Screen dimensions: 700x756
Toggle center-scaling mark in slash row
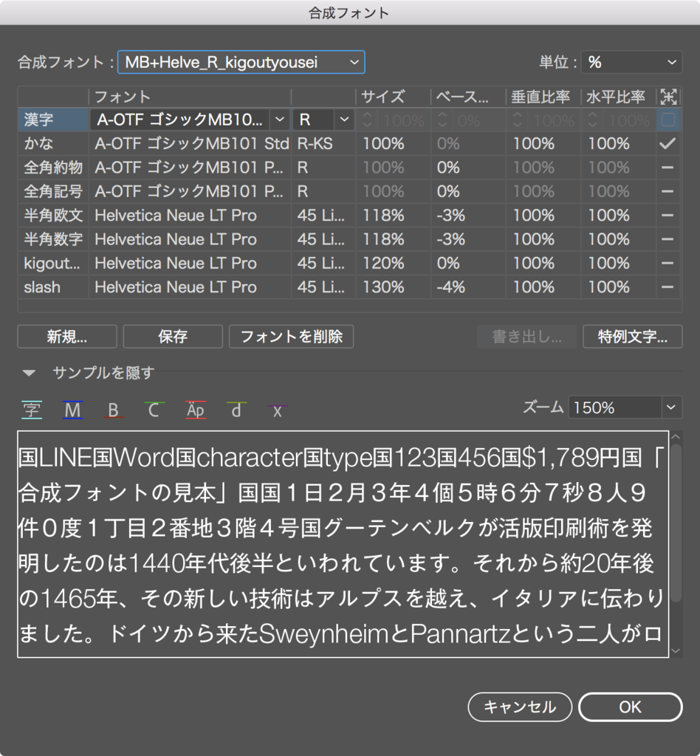click(668, 287)
